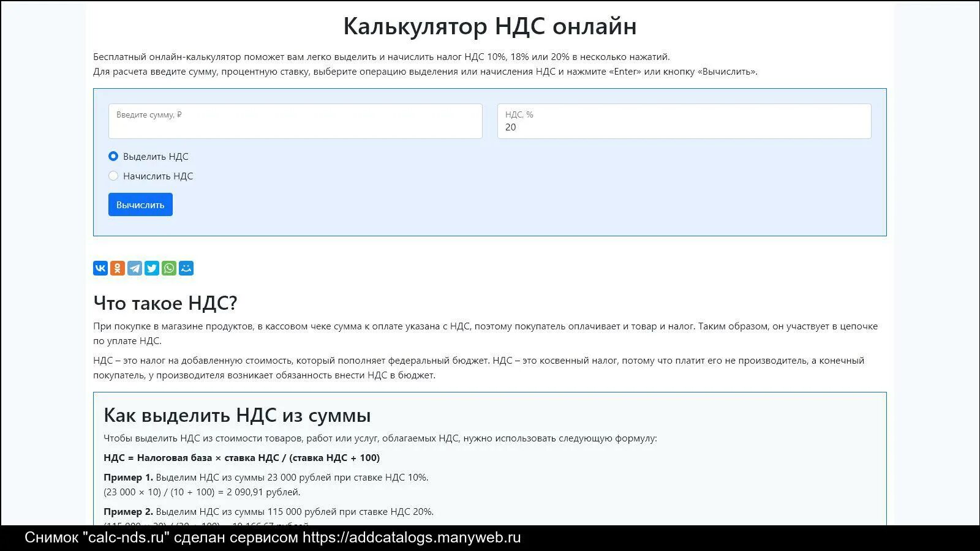Screen dimensions: 980x551
Task: Select the "Выделить НДС" option
Action: click(x=113, y=156)
